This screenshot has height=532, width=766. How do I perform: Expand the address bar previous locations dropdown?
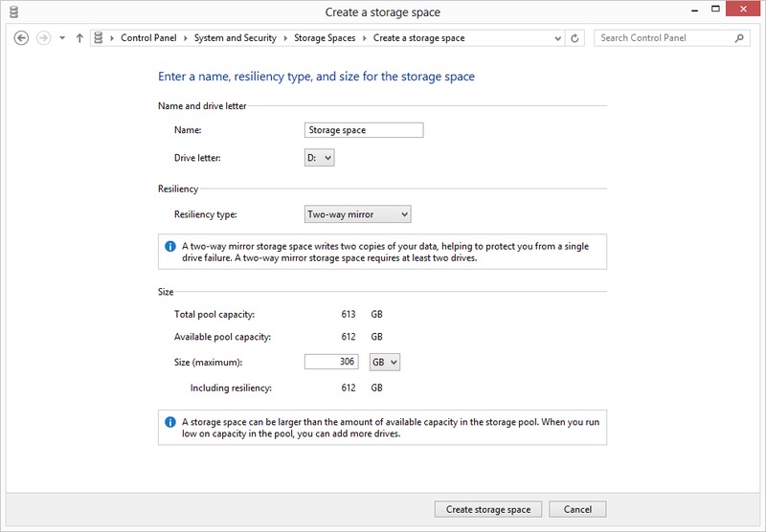[x=558, y=38]
